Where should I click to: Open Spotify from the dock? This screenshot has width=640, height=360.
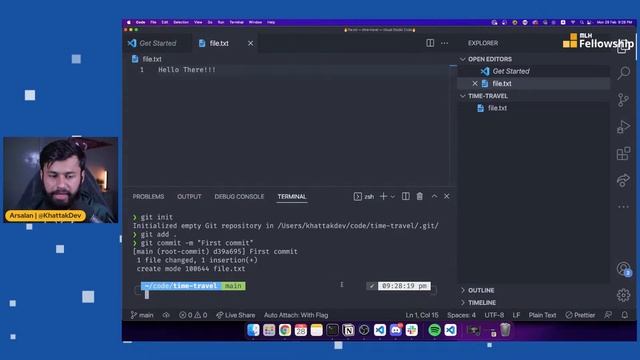[x=435, y=330]
